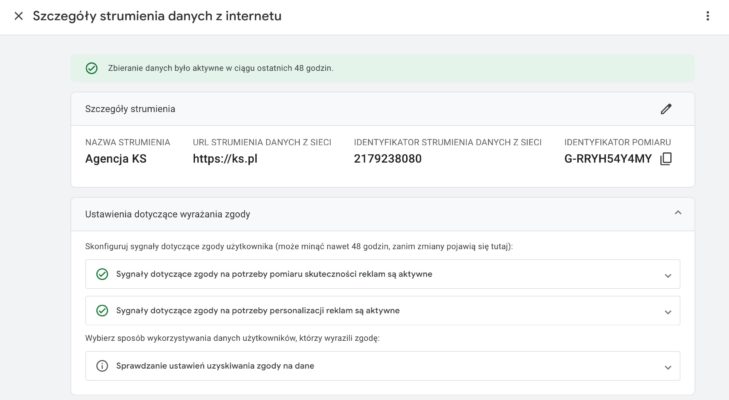
Task: Click the green checkmark in the data collection banner
Action: pyautogui.click(x=92, y=68)
